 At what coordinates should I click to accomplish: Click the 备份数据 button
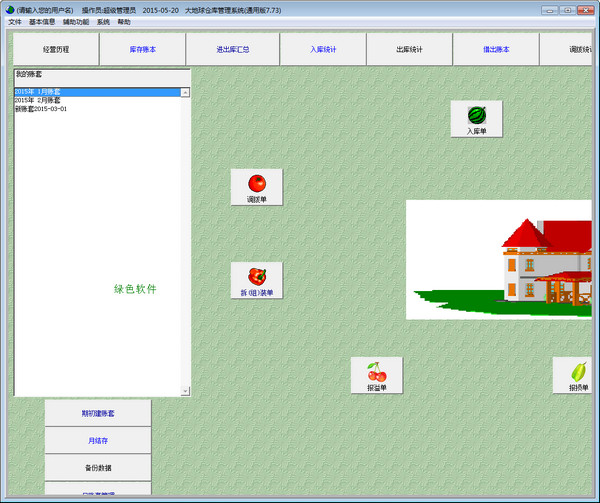tap(98, 468)
